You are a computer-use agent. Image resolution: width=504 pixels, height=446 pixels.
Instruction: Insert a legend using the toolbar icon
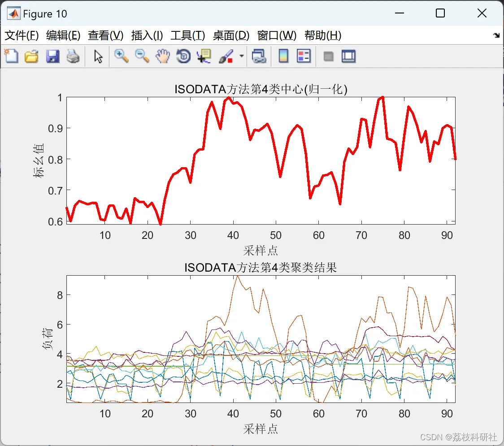(304, 56)
